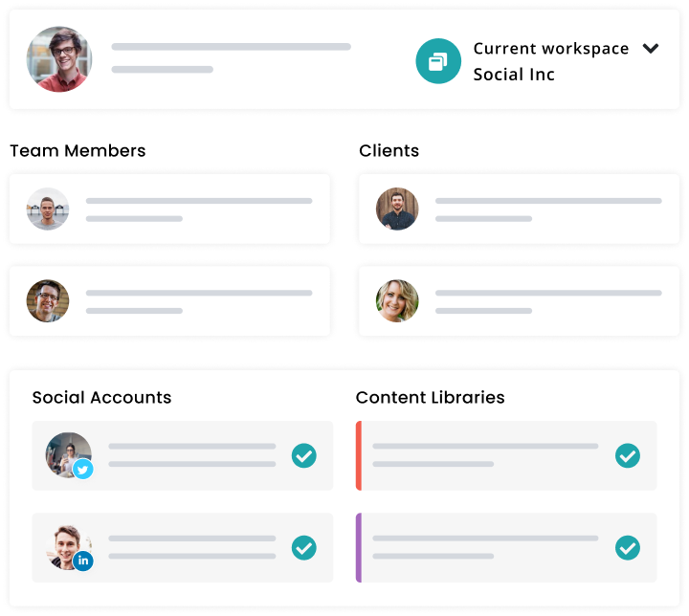Select the blonde woman client avatar
Image resolution: width=689 pixels, height=616 pixels.
point(397,301)
